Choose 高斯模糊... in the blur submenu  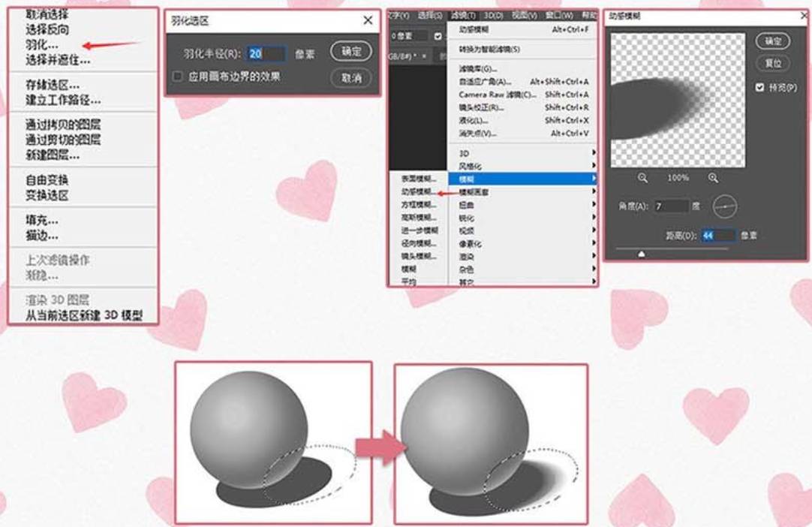417,218
